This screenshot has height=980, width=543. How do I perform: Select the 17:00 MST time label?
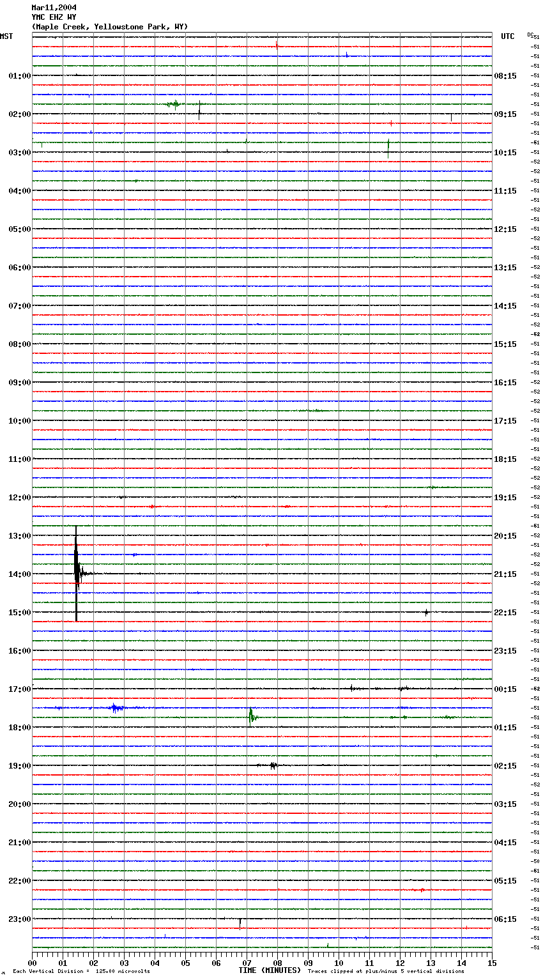point(20,689)
